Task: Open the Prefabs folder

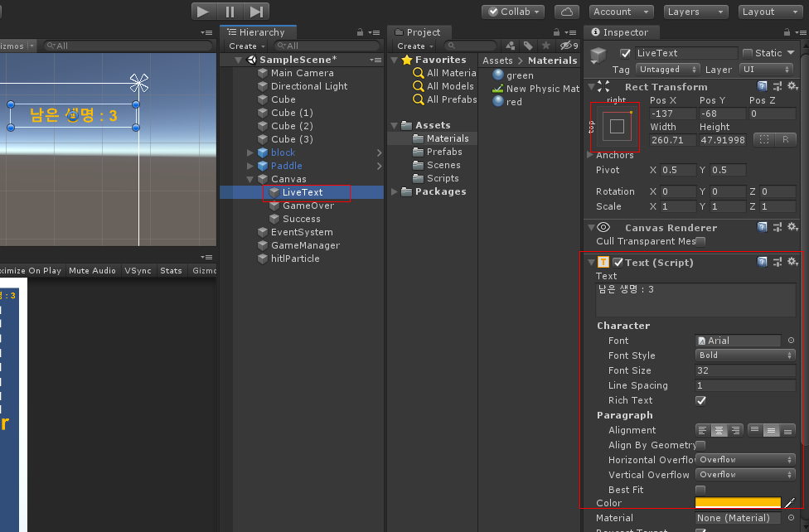Action: [443, 152]
